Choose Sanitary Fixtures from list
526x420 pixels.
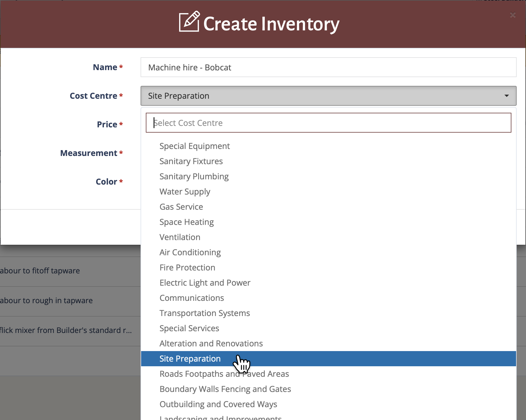pyautogui.click(x=191, y=161)
